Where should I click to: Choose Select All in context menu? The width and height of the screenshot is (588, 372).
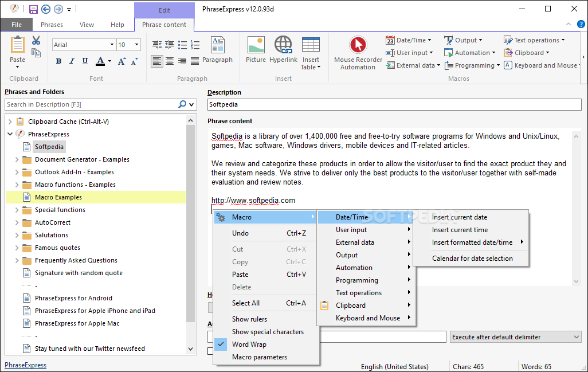click(266, 303)
